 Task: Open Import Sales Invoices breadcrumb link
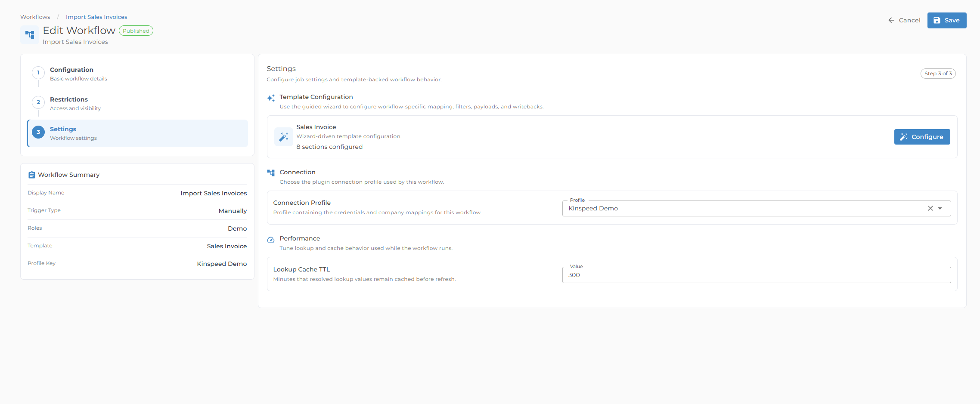click(x=96, y=17)
